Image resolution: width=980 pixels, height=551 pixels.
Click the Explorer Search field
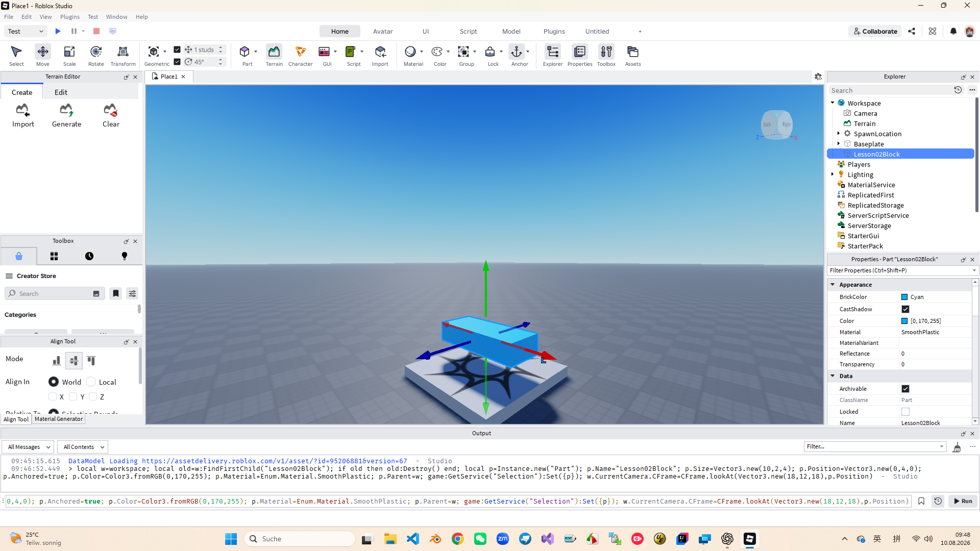[890, 90]
